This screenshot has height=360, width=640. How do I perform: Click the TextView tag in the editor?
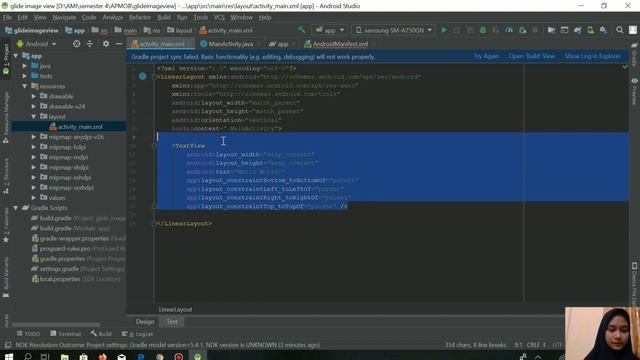[x=189, y=146]
